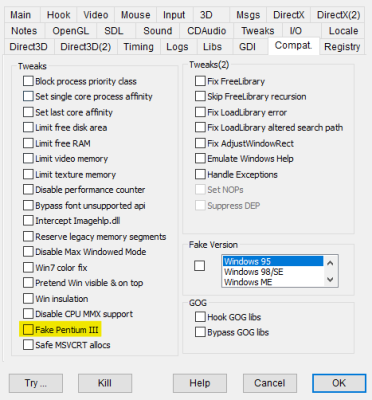Toggle Pretend Win visible & on top
The height and width of the screenshot is (400, 372).
(28, 283)
